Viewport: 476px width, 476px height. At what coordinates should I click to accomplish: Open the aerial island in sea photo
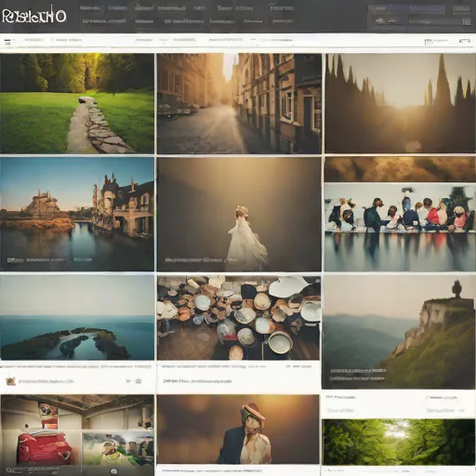tap(77, 318)
